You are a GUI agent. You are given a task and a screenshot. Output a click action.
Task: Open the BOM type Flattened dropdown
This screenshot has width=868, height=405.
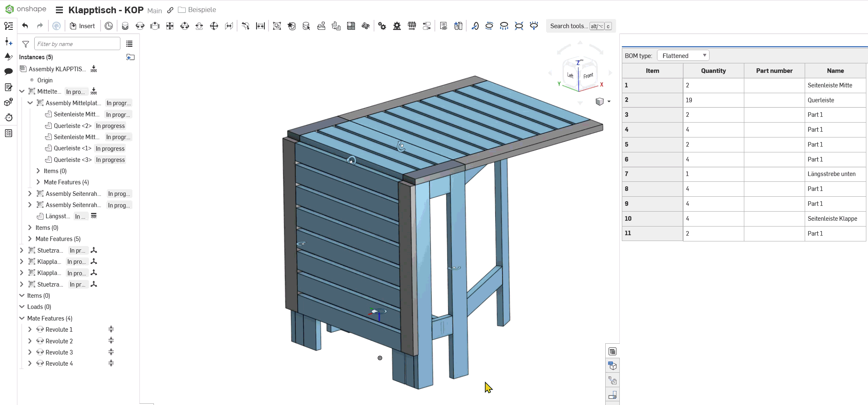[683, 55]
